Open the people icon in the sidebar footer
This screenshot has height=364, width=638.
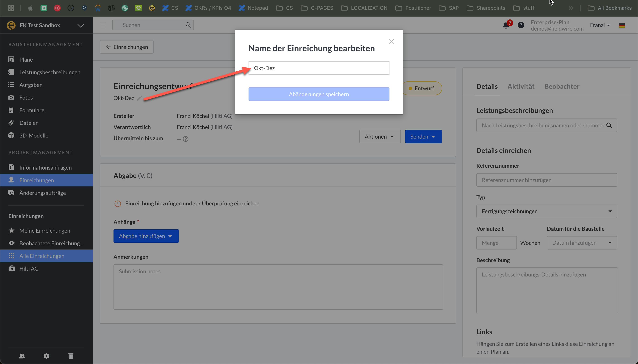point(22,356)
